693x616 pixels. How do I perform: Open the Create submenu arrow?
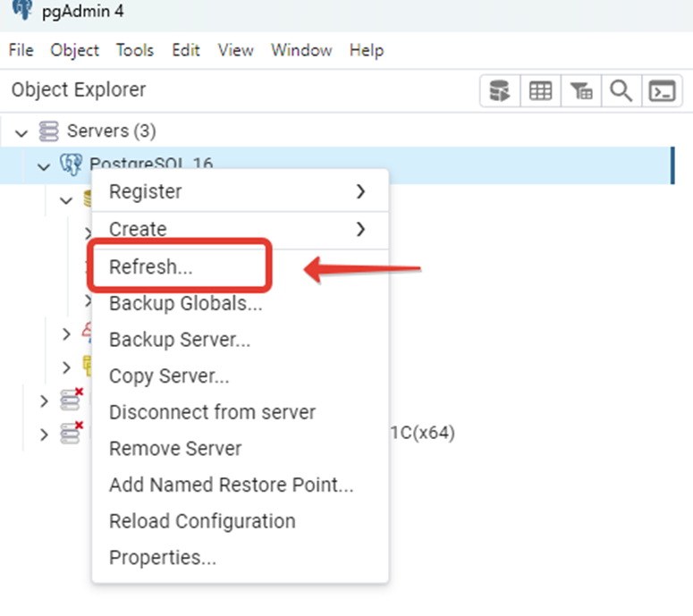(360, 230)
